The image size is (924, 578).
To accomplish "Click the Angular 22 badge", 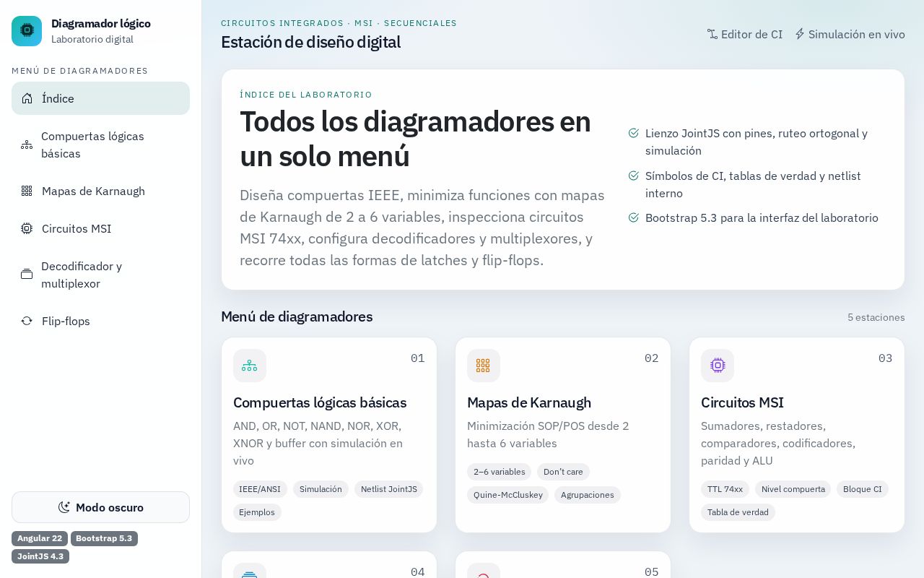I will pos(40,538).
